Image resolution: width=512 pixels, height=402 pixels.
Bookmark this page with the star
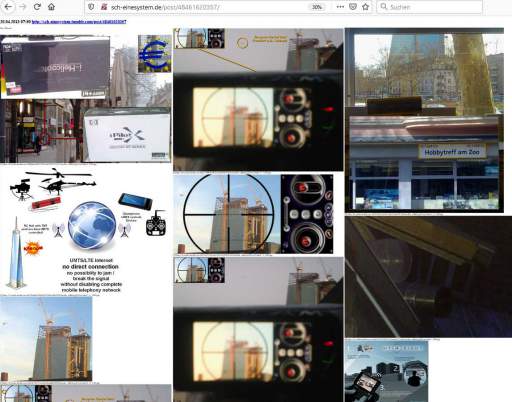pyautogui.click(x=366, y=7)
